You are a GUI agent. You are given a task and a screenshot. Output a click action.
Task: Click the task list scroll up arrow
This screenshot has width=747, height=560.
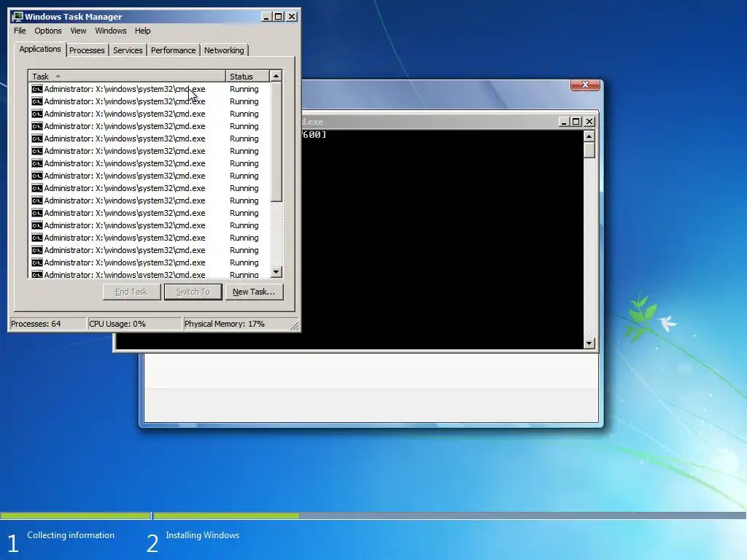[276, 76]
